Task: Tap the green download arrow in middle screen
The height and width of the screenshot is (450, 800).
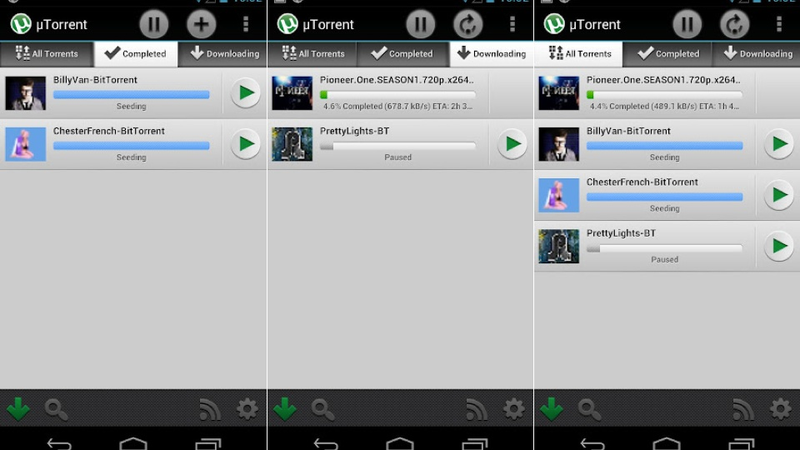Action: click(285, 409)
